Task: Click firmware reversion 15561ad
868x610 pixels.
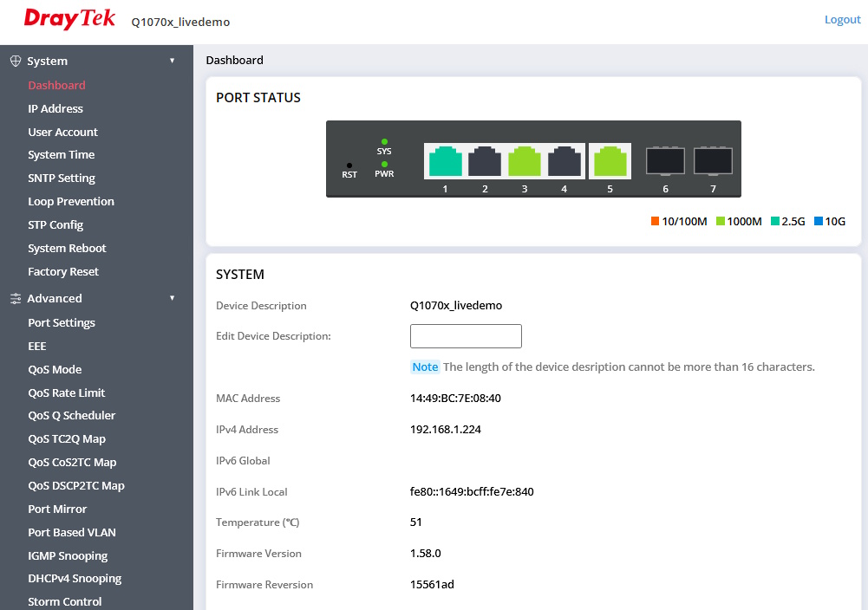Action: tap(432, 585)
